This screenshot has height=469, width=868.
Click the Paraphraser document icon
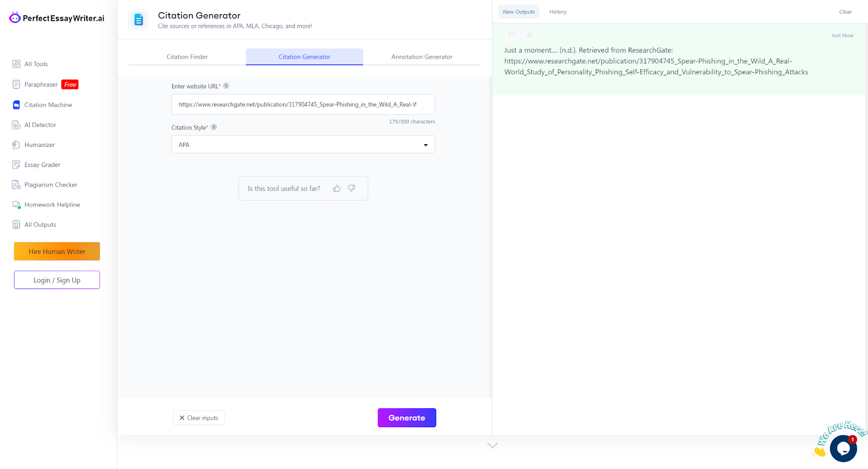[x=16, y=85]
